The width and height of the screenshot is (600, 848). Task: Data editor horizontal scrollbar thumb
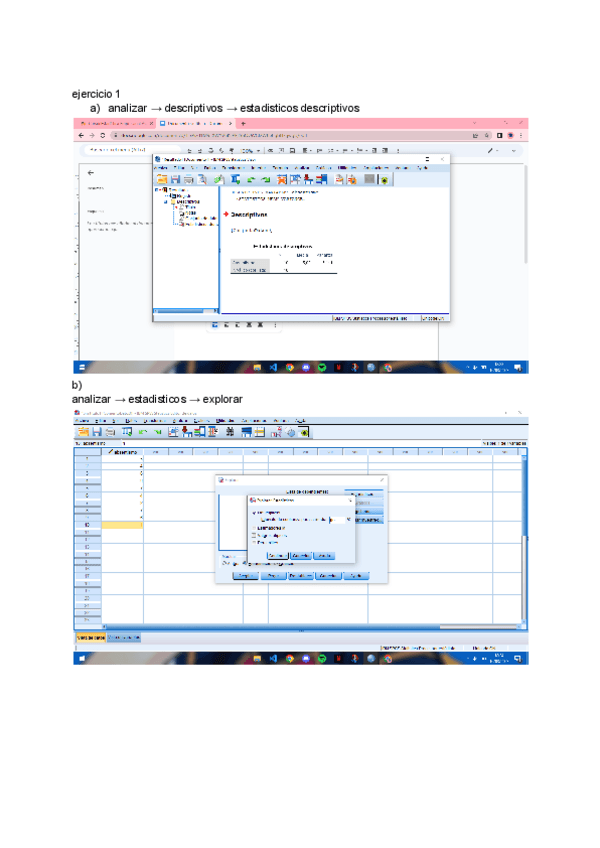click(477, 627)
